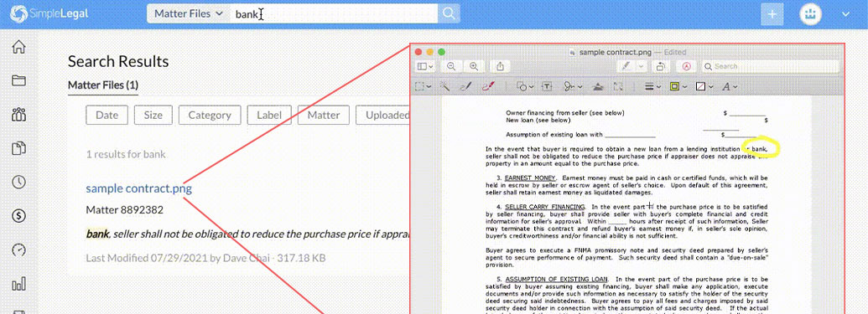Image resolution: width=868 pixels, height=314 pixels.
Task: Click the rotate icon in Preview
Action: coord(661,66)
